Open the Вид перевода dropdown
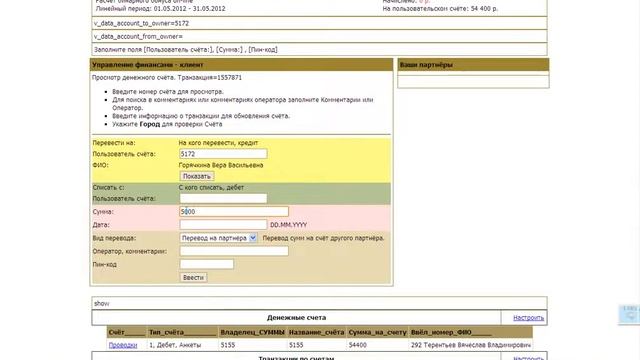The width and height of the screenshot is (640, 360). coord(218,238)
